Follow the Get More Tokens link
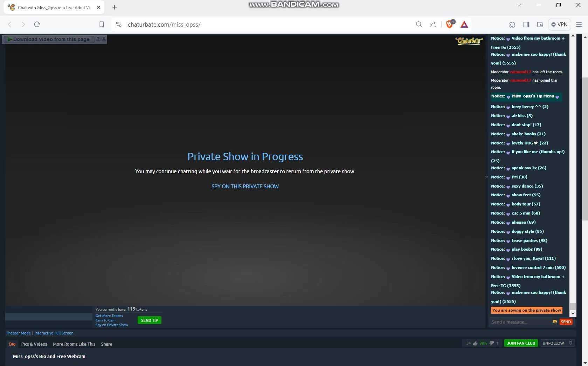 coord(109,316)
